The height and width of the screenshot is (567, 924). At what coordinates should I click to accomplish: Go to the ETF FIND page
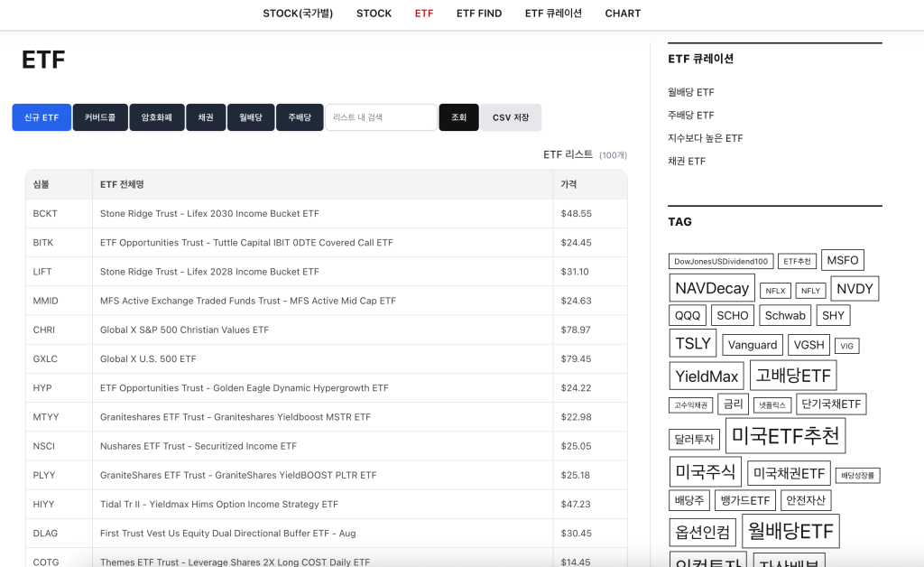478,14
